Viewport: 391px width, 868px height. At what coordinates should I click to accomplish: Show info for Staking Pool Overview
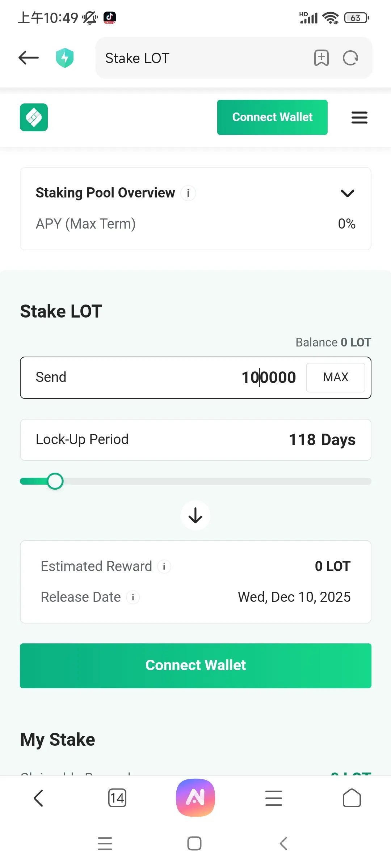coord(188,193)
